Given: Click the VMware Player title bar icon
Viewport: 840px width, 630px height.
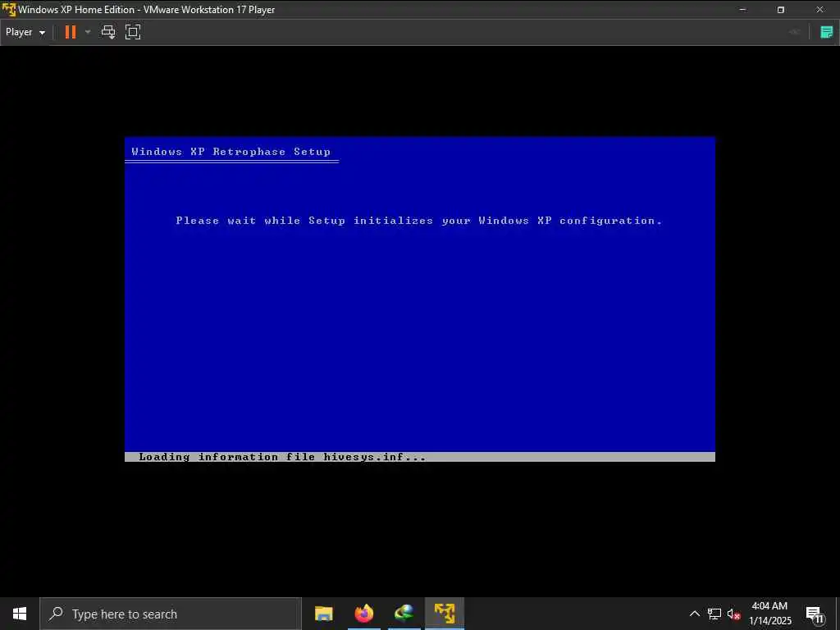Looking at the screenshot, I should coord(8,10).
